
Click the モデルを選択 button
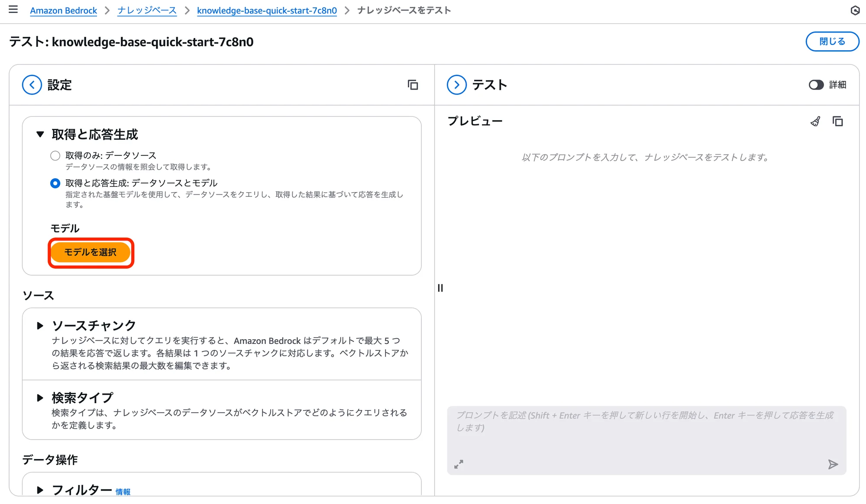[x=90, y=252]
